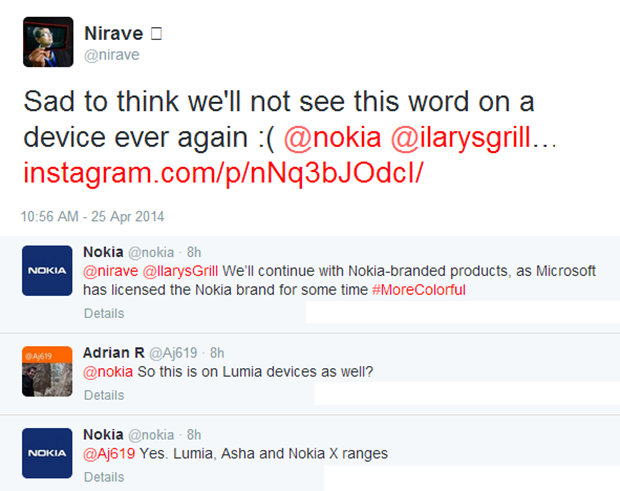Image resolution: width=620 pixels, height=491 pixels.
Task: Expand Details under Adrian R's reply
Action: tap(104, 395)
